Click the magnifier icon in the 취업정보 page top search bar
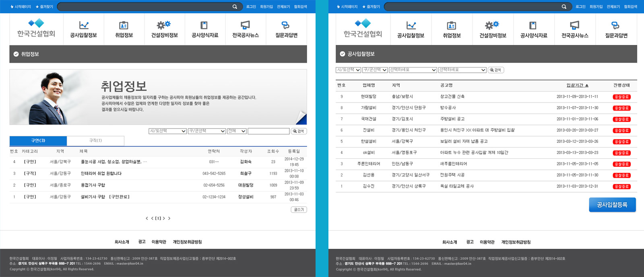 click(x=235, y=7)
